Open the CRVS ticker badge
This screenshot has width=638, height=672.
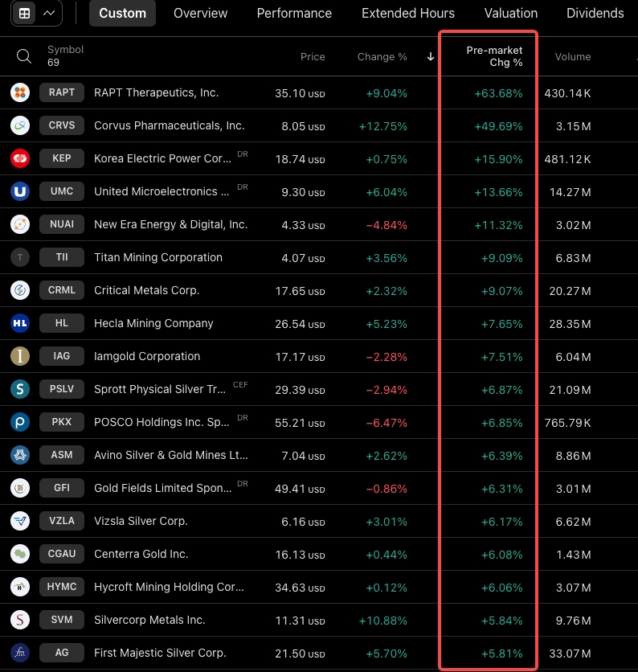(62, 125)
